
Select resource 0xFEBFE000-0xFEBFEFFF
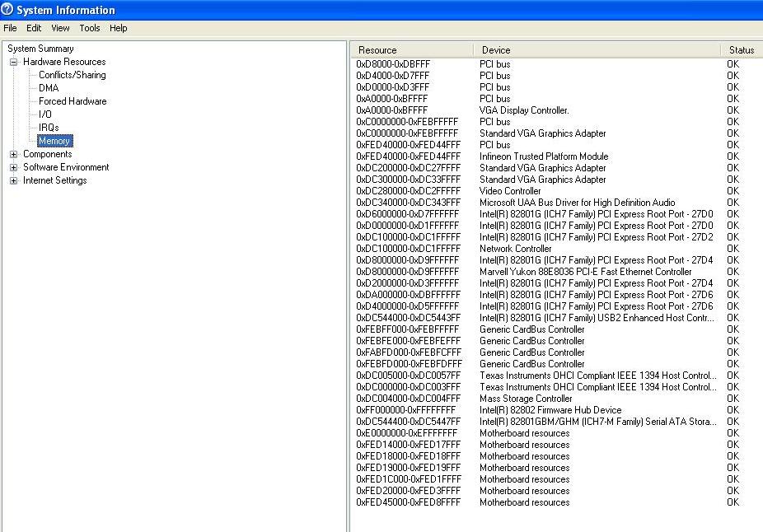click(x=408, y=342)
